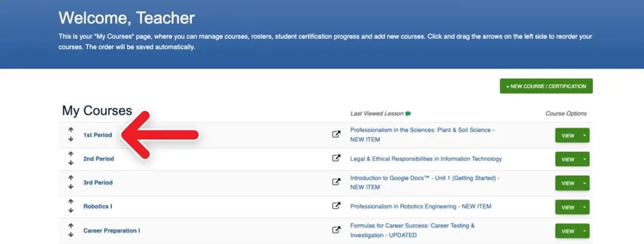
Task: Expand View dropdown arrow for 3rd Period
Action: (x=585, y=183)
